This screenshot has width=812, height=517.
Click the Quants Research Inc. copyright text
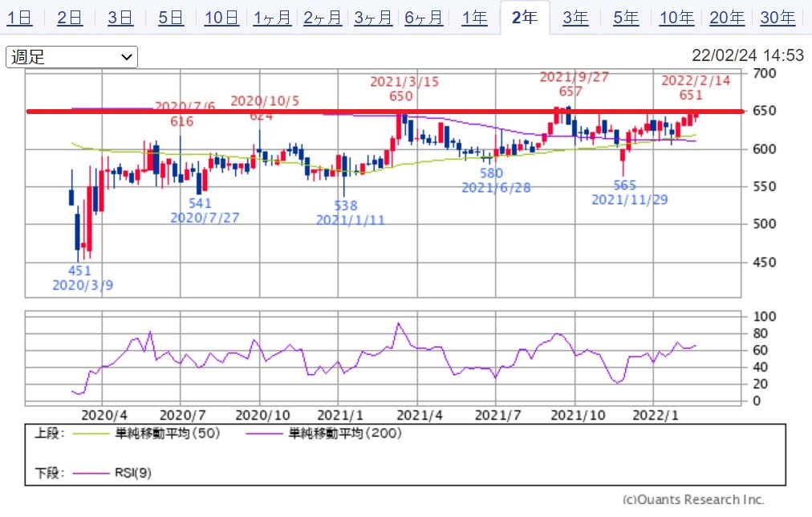(x=693, y=499)
